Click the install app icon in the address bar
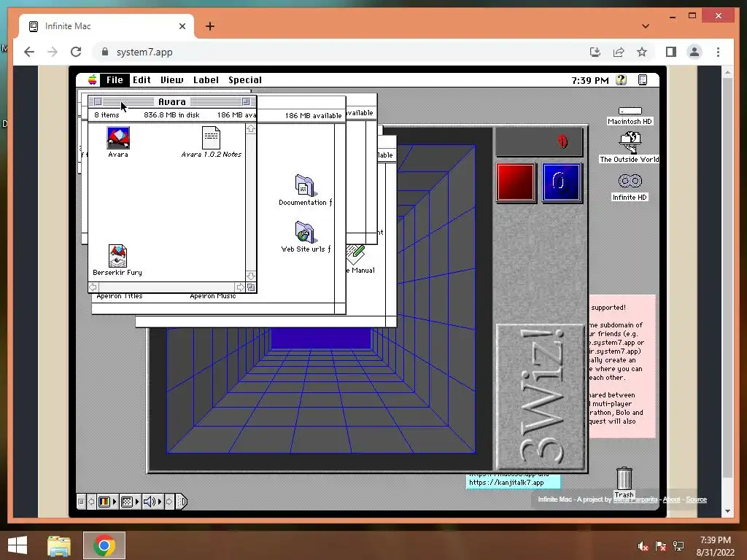 tap(595, 52)
